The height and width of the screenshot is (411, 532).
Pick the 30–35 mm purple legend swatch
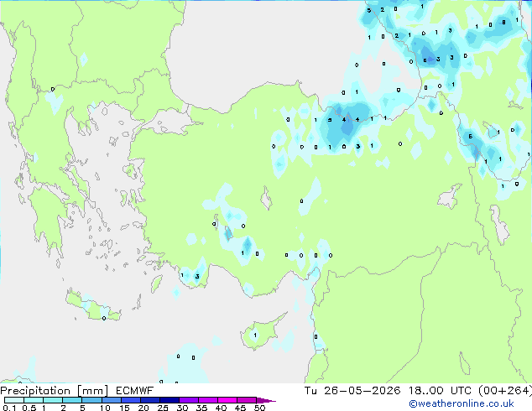point(189,400)
